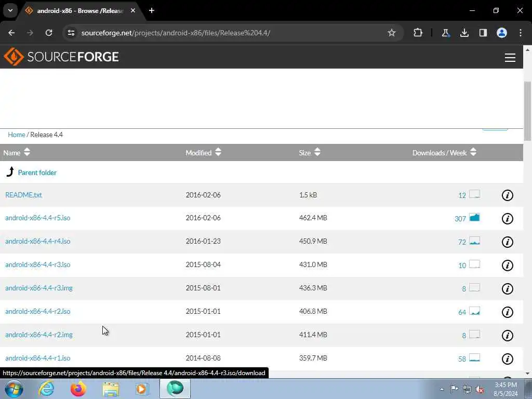Open downloads chart for android-x86-4.4-r2.iso
The image size is (532, 399).
point(474,311)
